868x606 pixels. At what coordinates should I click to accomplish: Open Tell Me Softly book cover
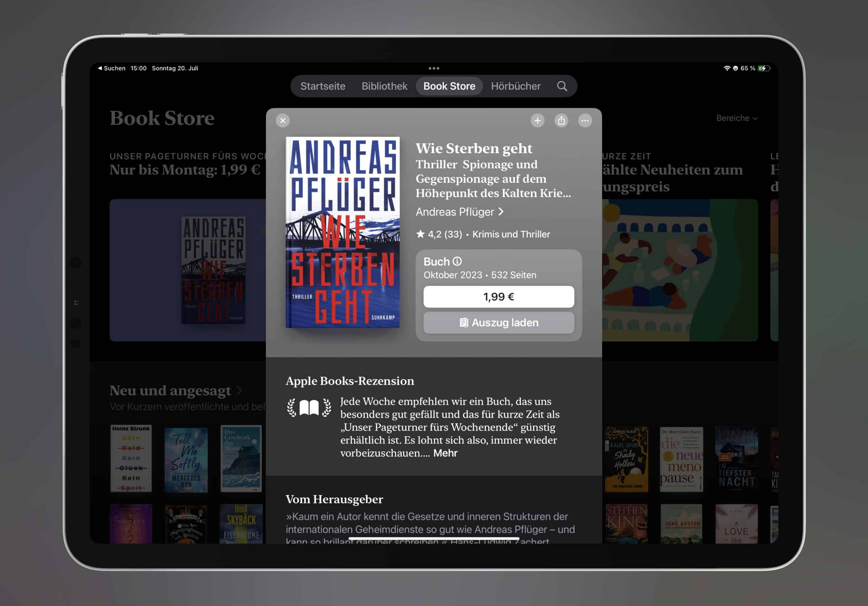186,460
